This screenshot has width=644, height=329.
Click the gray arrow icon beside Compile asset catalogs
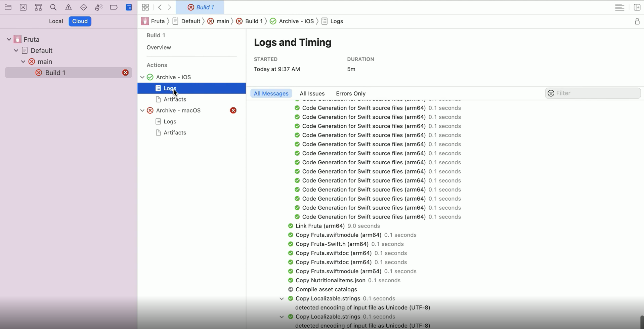click(x=291, y=289)
